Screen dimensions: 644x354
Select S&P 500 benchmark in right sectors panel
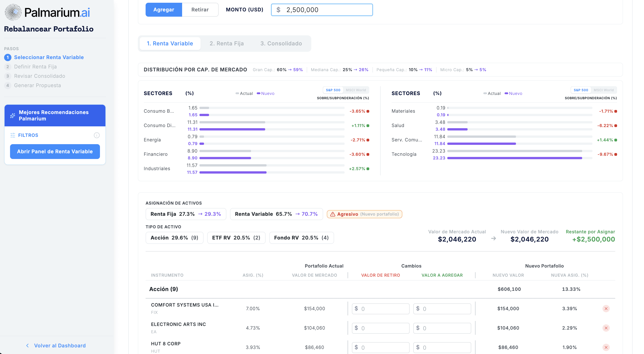tap(581, 90)
